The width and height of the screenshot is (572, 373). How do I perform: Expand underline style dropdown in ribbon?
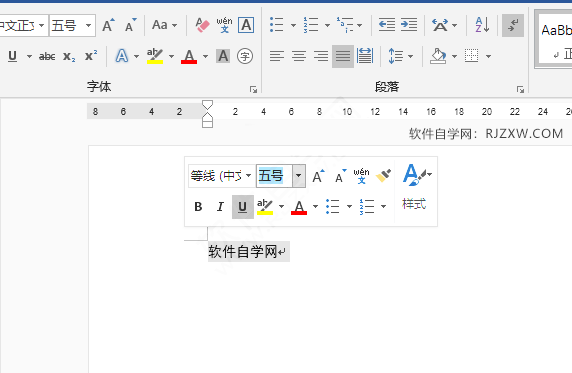tap(29, 57)
